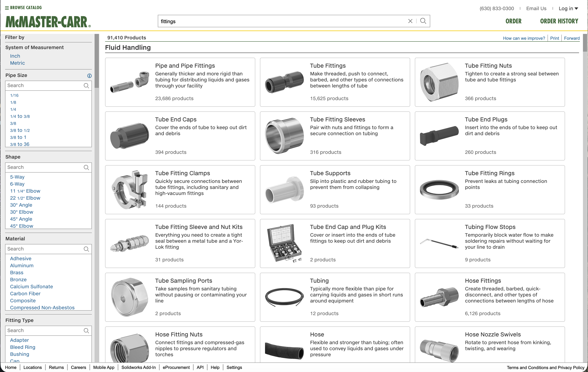This screenshot has height=372, width=588.
Task: Click the search magnifier icon in the header
Action: point(423,21)
